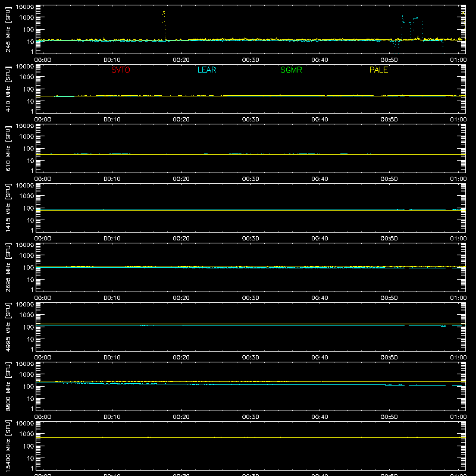This screenshot has height=476, width=476.
Task: Click the 10000 tick label of 245 MHz plot
Action: tap(25, 7)
